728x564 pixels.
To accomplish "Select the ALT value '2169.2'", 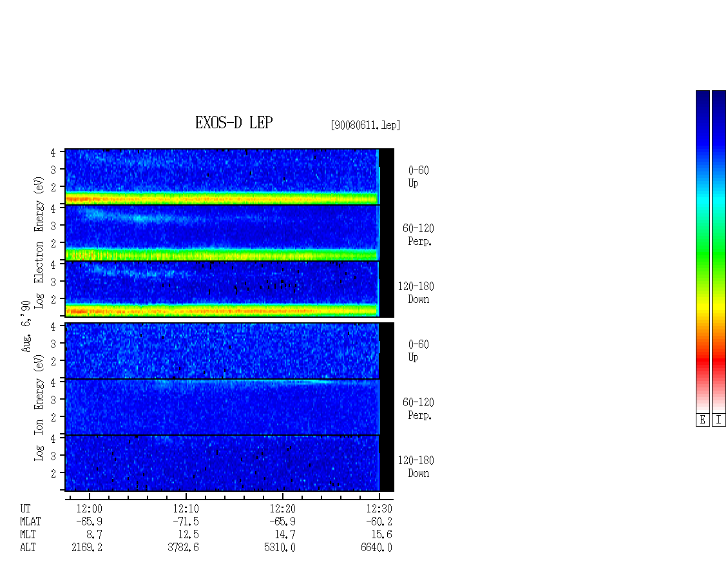I will pyautogui.click(x=87, y=548).
